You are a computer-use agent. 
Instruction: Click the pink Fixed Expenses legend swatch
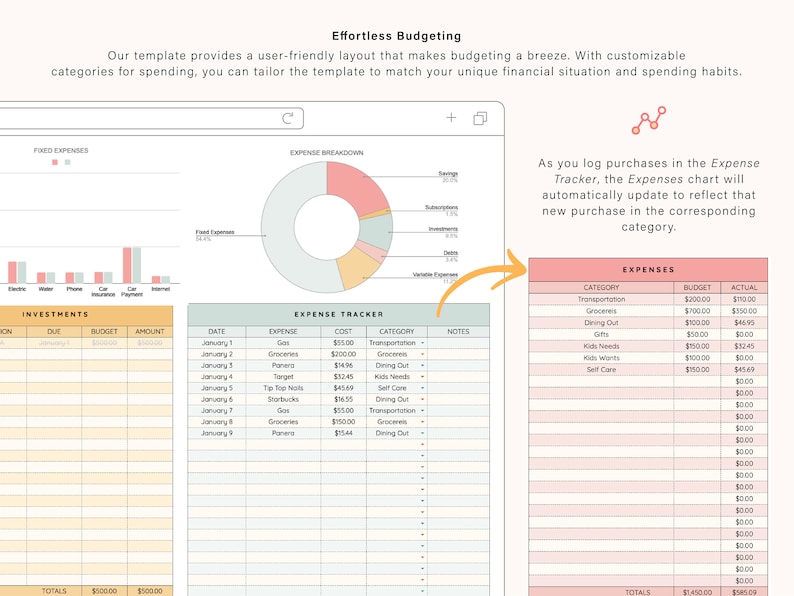[x=55, y=162]
